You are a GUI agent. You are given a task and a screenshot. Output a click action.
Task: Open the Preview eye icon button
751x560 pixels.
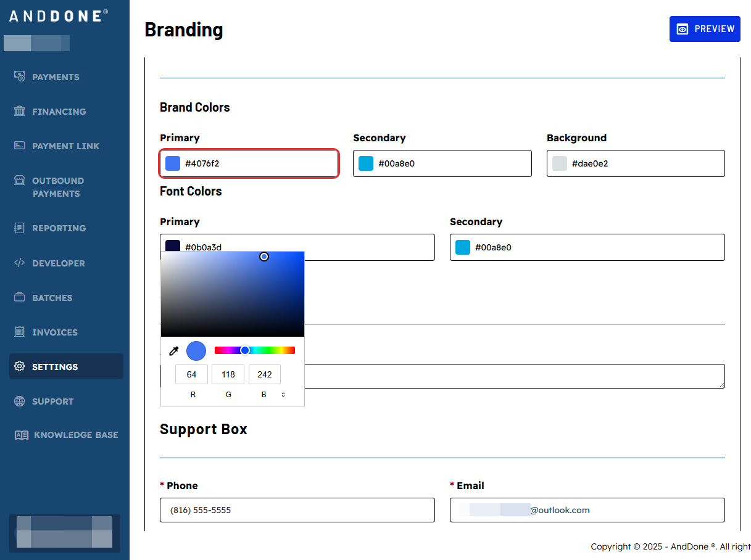point(682,28)
